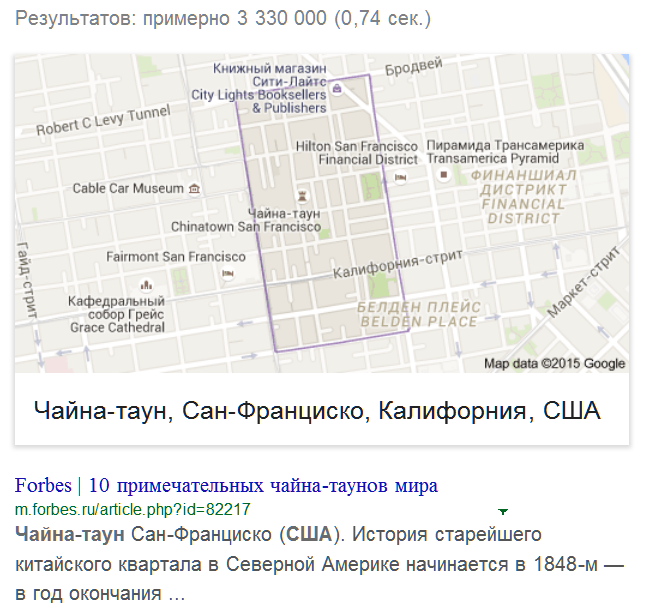Click the snippet text about 1848-м

319,564
